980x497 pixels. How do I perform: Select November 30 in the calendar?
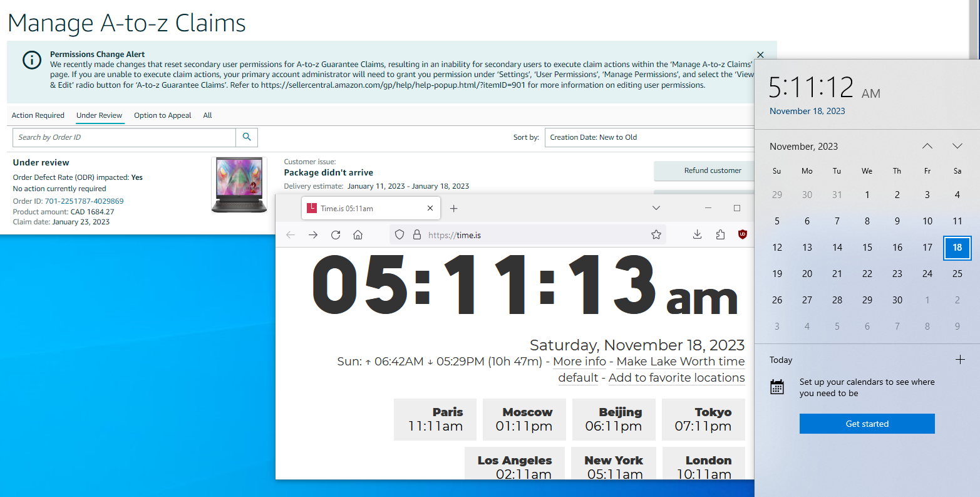pos(897,300)
